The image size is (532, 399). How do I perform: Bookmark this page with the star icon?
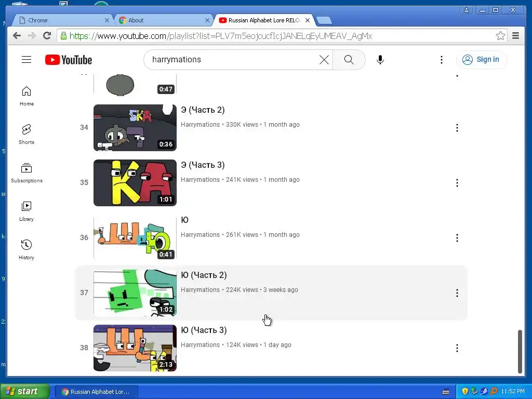(500, 36)
